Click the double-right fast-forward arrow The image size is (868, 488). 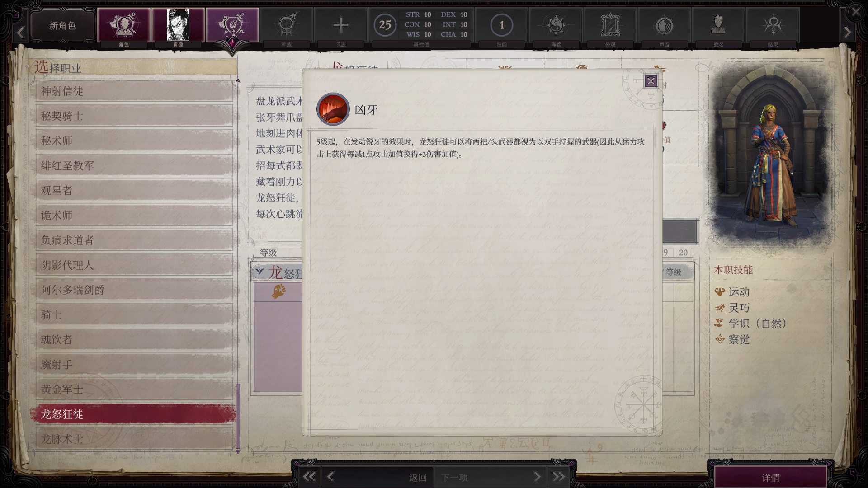coord(559,477)
